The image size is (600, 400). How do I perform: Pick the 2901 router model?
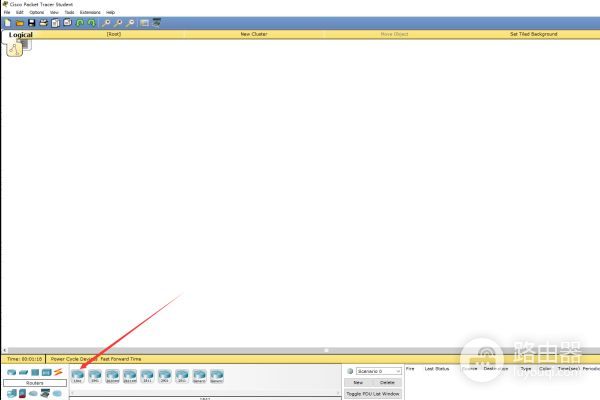[165, 376]
